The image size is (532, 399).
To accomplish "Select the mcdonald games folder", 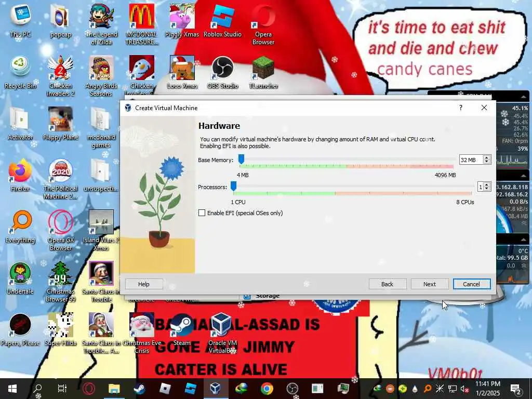I will pyautogui.click(x=101, y=128).
